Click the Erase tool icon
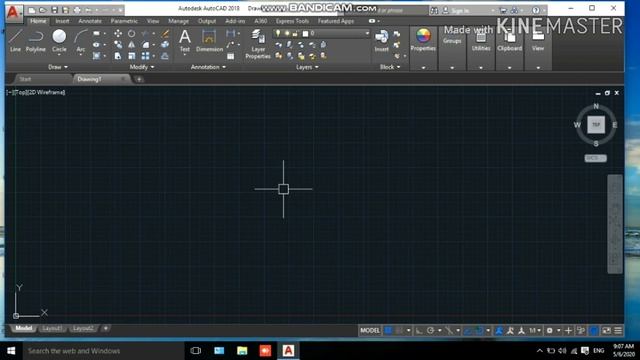This screenshot has height=360, width=640. pyautogui.click(x=165, y=33)
